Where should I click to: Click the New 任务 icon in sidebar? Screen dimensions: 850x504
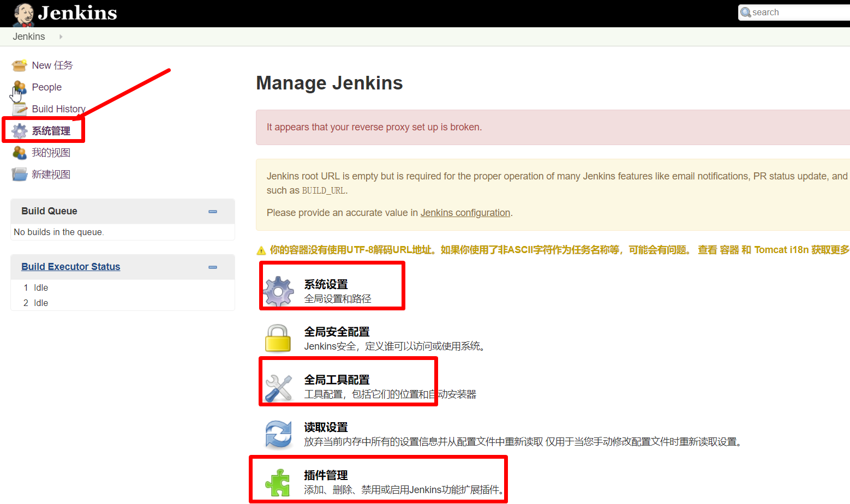point(20,65)
